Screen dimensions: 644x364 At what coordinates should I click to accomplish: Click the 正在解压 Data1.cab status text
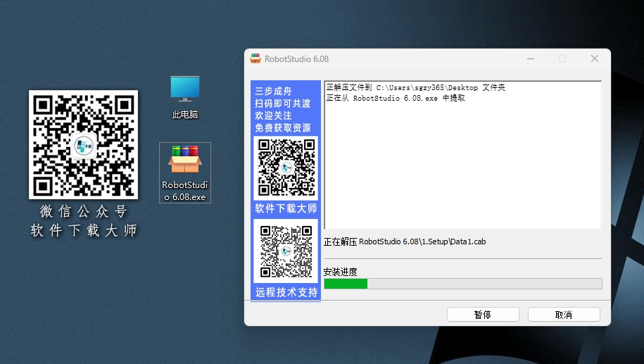[405, 241]
